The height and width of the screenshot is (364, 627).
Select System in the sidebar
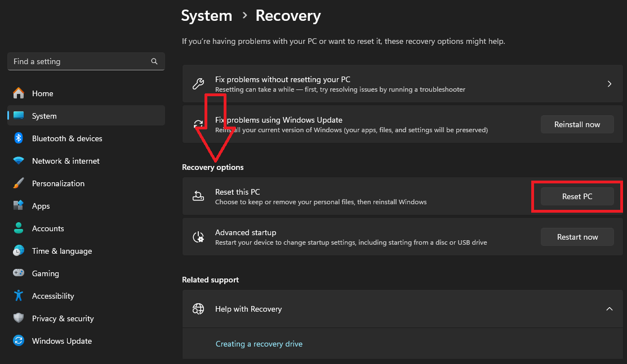pos(45,116)
